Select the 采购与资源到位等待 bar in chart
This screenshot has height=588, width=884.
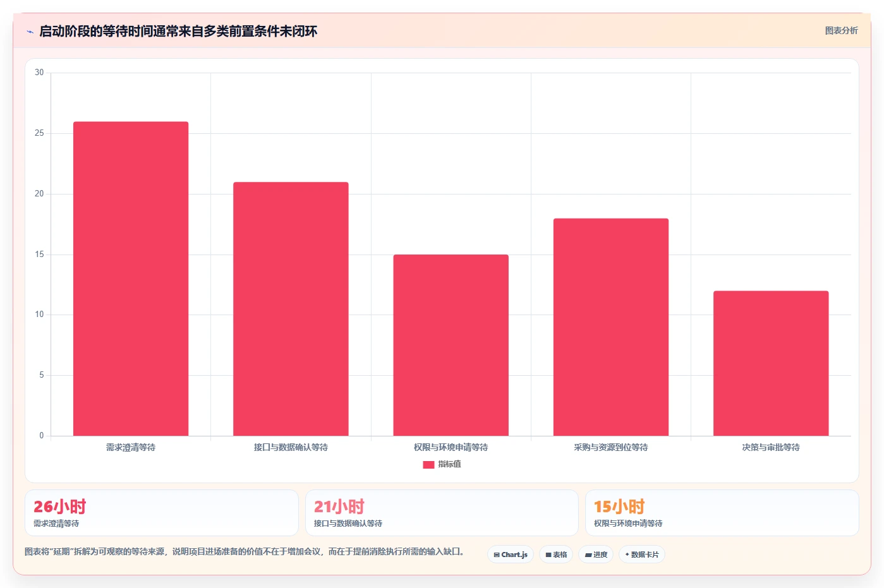(x=611, y=327)
